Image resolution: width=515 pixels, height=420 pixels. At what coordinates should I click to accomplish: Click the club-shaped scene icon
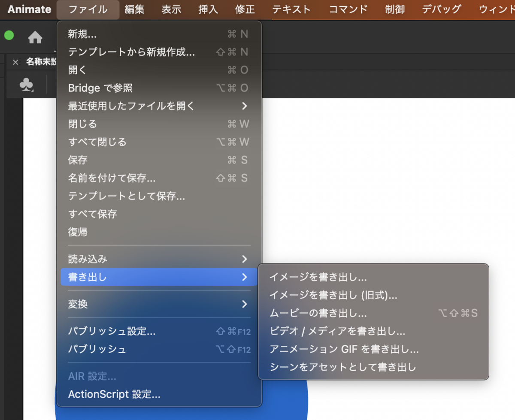[26, 84]
